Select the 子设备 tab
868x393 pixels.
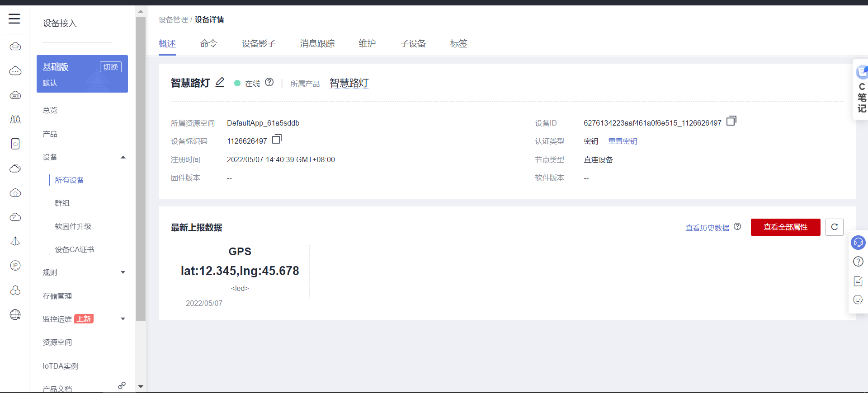[413, 43]
